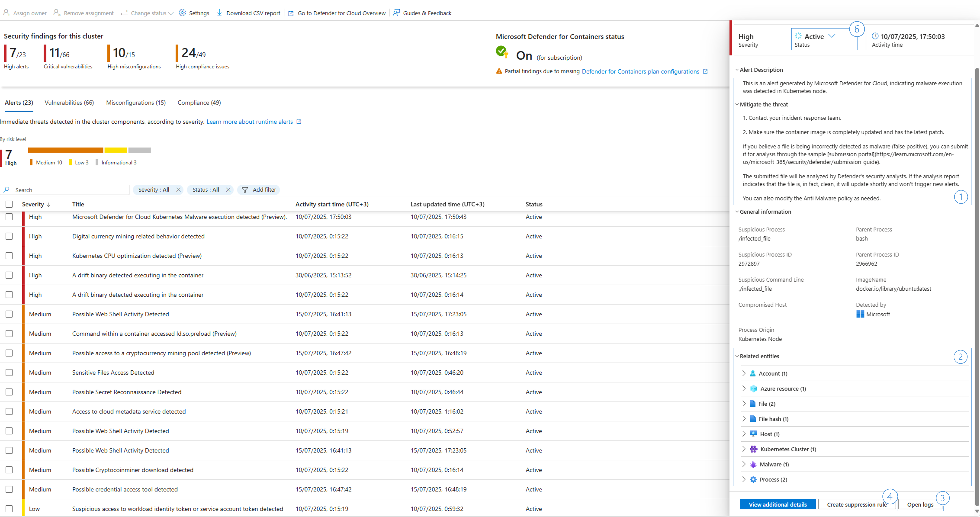Open the Compliance (49) tab

(199, 103)
